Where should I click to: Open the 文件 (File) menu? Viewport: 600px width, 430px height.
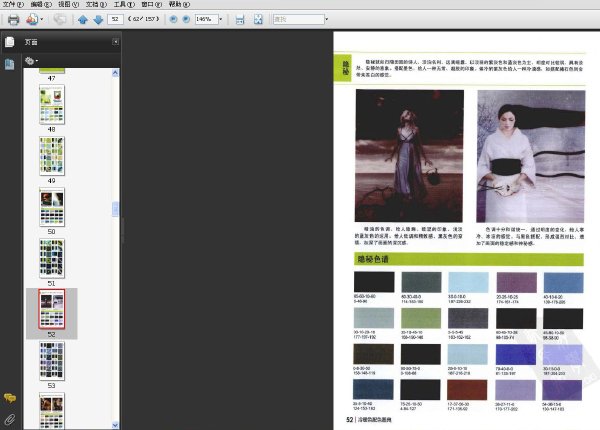pyautogui.click(x=13, y=4)
